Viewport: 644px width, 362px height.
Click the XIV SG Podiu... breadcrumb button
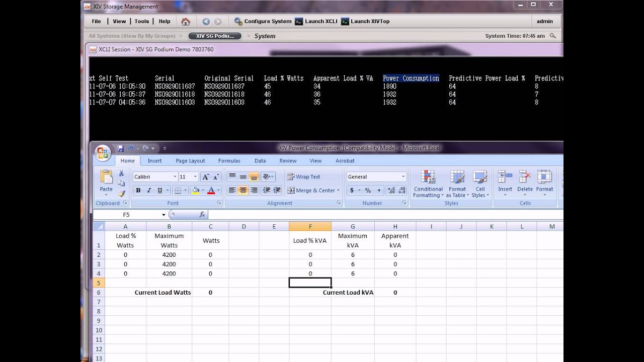click(215, 36)
